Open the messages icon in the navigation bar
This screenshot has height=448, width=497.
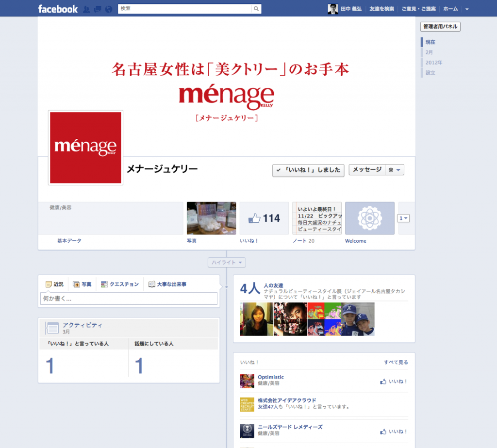click(98, 8)
